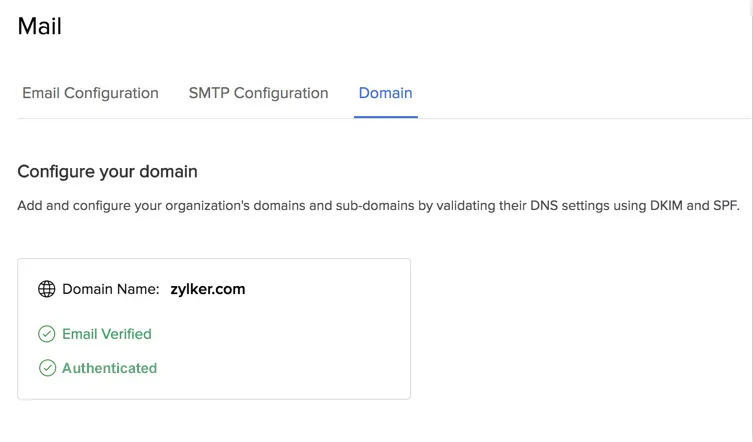Click the DNS settings description paragraph
Image resolution: width=753 pixels, height=442 pixels.
[378, 206]
